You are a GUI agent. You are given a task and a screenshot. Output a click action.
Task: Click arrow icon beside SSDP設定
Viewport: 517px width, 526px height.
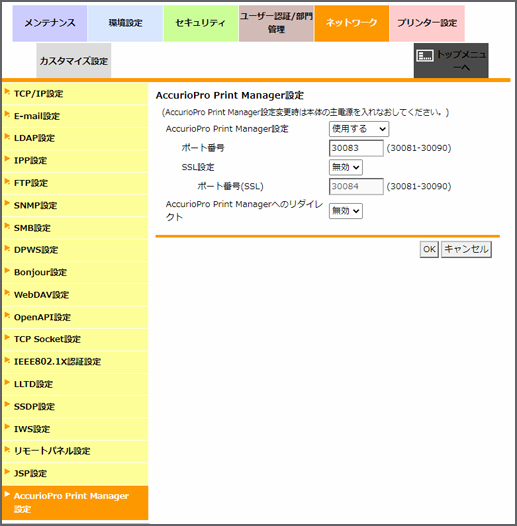pyautogui.click(x=7, y=404)
